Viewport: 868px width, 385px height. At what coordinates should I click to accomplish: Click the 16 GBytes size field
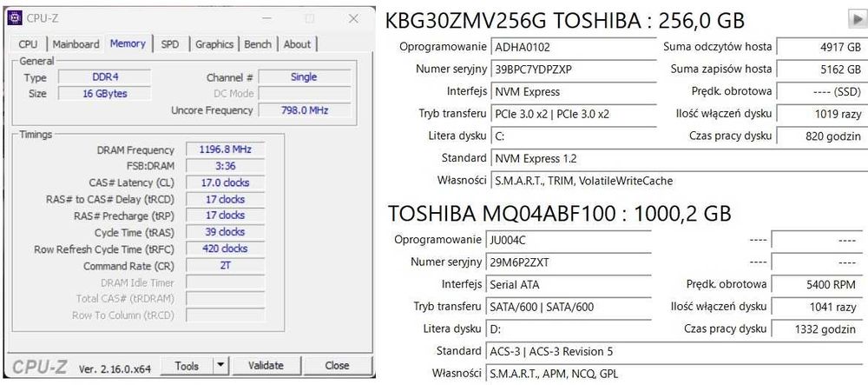coord(104,94)
